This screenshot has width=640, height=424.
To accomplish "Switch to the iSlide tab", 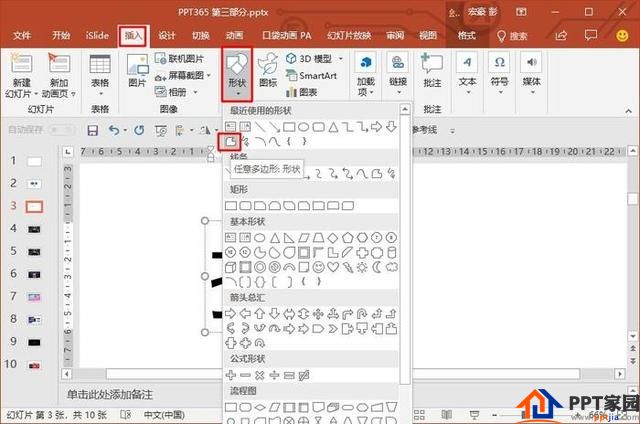I will coord(97,36).
